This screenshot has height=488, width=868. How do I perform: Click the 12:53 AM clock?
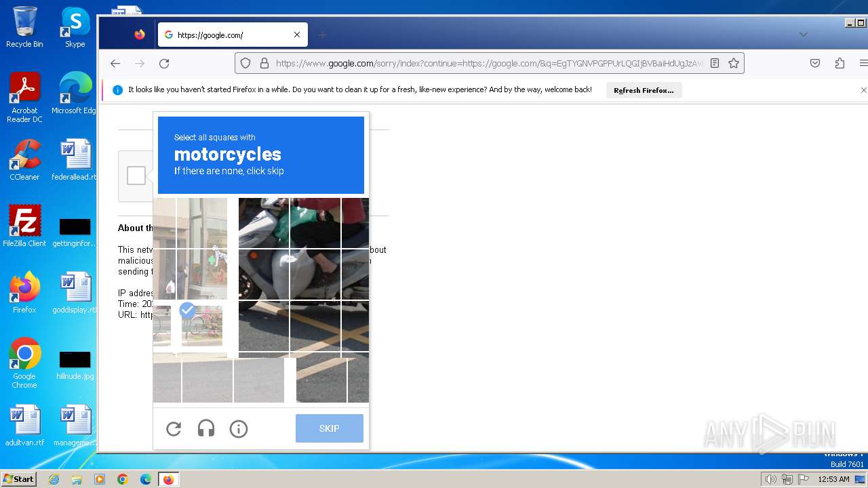(833, 479)
